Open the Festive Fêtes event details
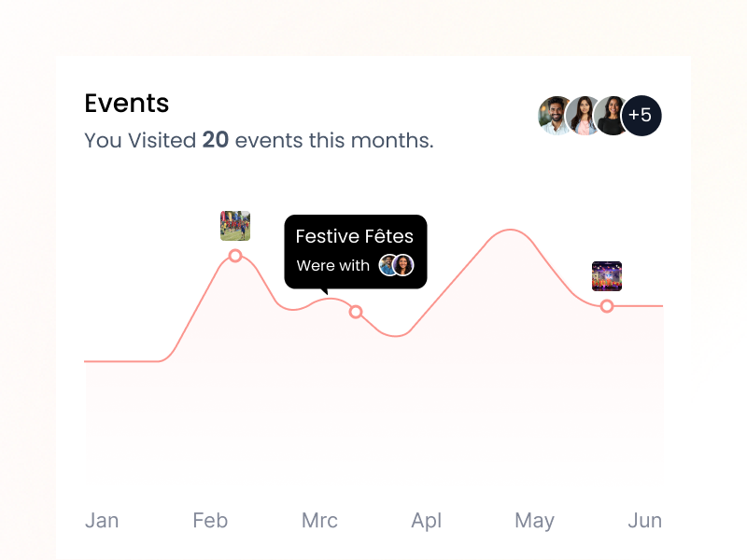747x560 pixels. [355, 237]
